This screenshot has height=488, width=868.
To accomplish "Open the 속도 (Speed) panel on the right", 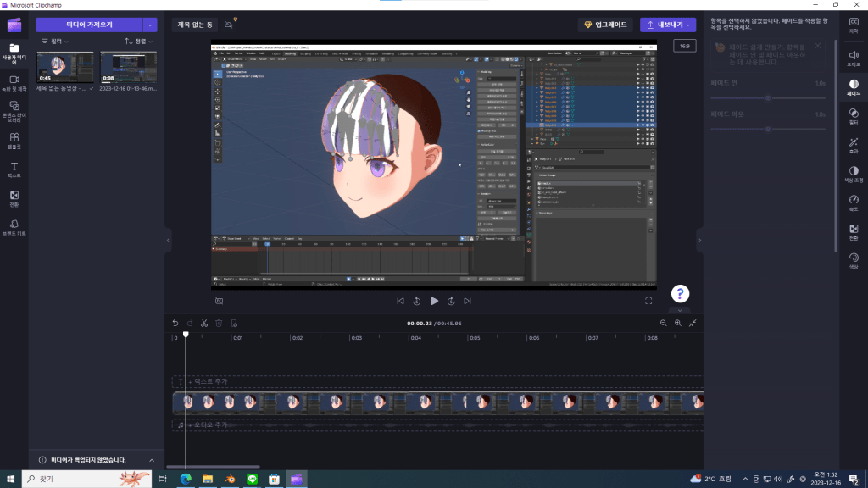I will click(x=853, y=202).
